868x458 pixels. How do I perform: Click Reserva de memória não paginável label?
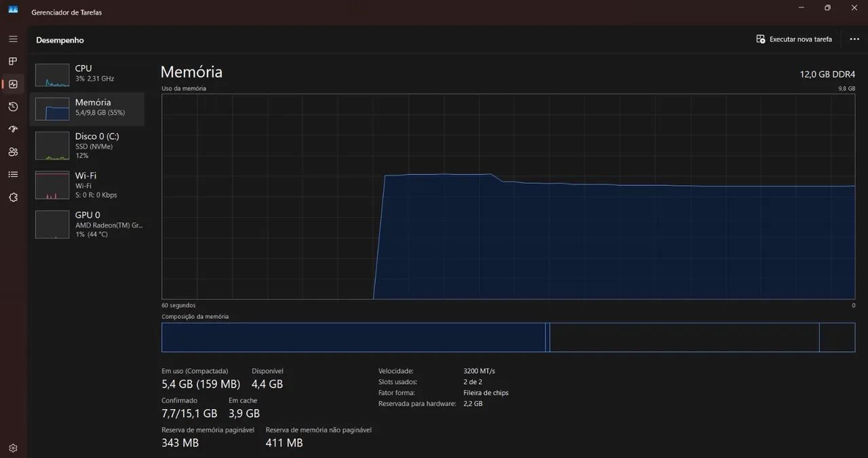tap(319, 430)
